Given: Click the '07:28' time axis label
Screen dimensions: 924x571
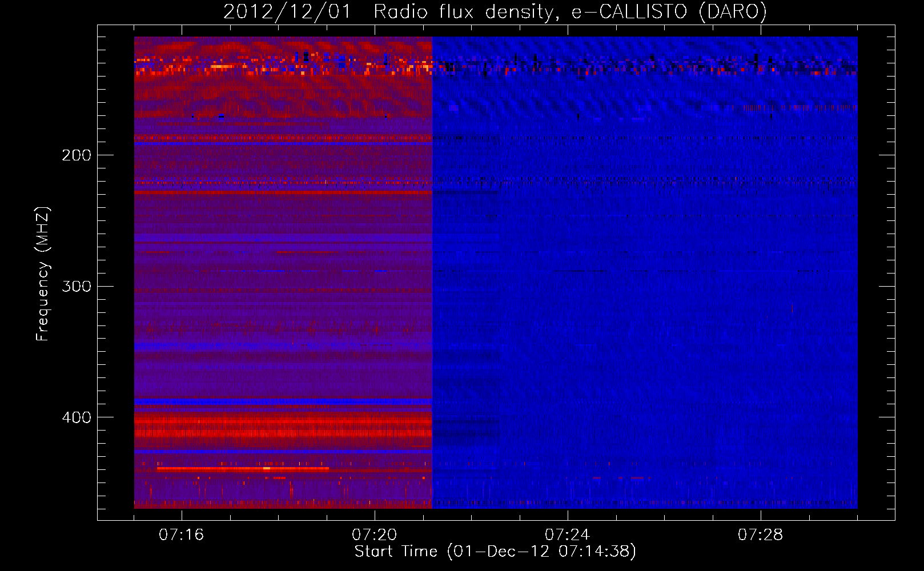Looking at the screenshot, I should click(x=761, y=535).
